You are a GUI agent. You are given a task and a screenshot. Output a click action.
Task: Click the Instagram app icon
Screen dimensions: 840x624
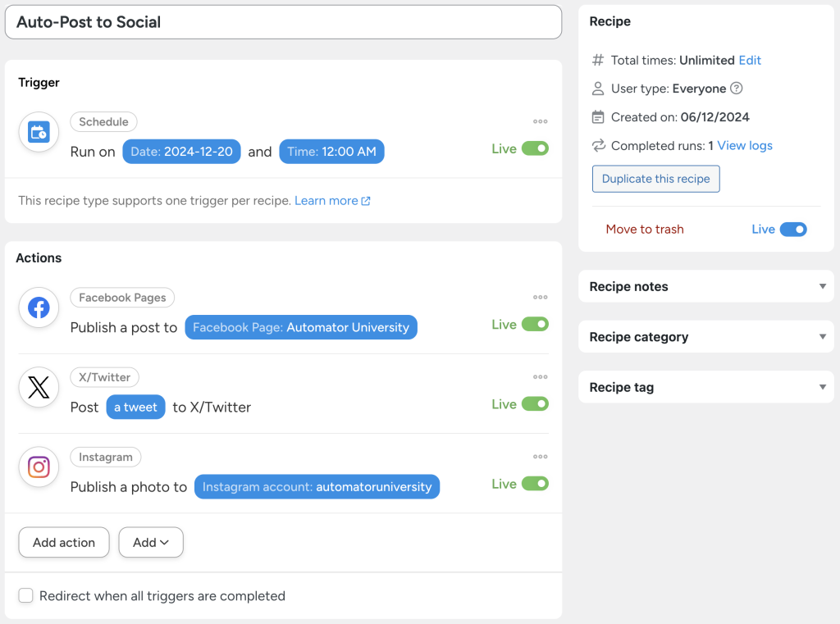click(x=38, y=467)
